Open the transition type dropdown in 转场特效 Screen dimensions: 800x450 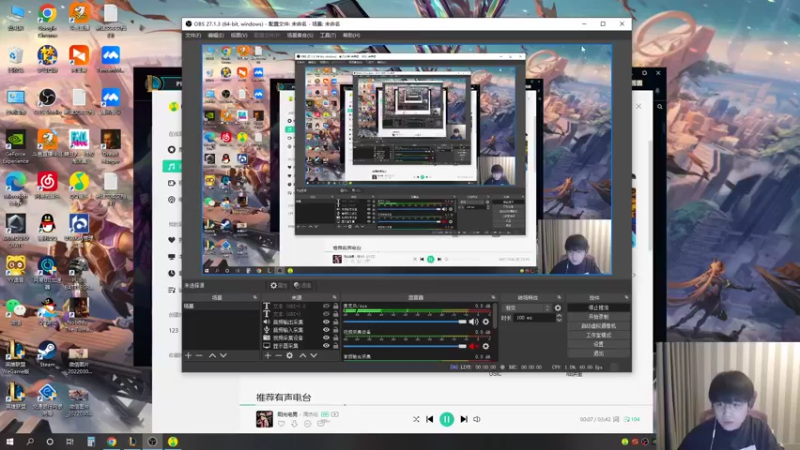527,308
